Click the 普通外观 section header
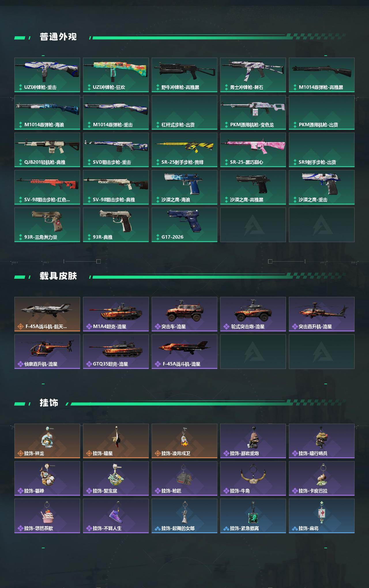Screen dimensions: 369x588 click(58, 37)
